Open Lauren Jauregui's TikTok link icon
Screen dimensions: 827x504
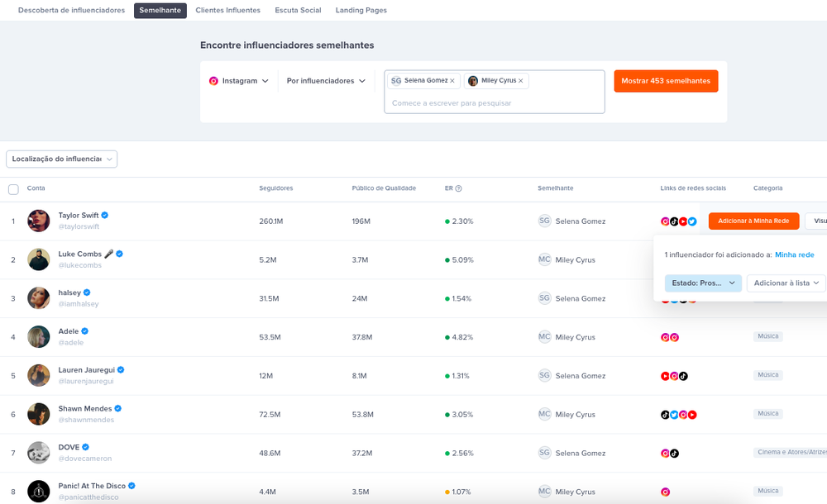click(683, 376)
